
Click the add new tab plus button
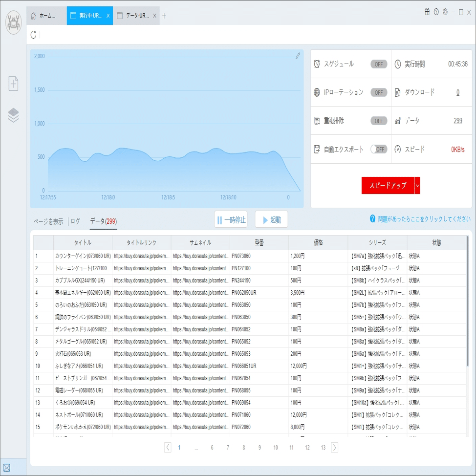pos(164,16)
